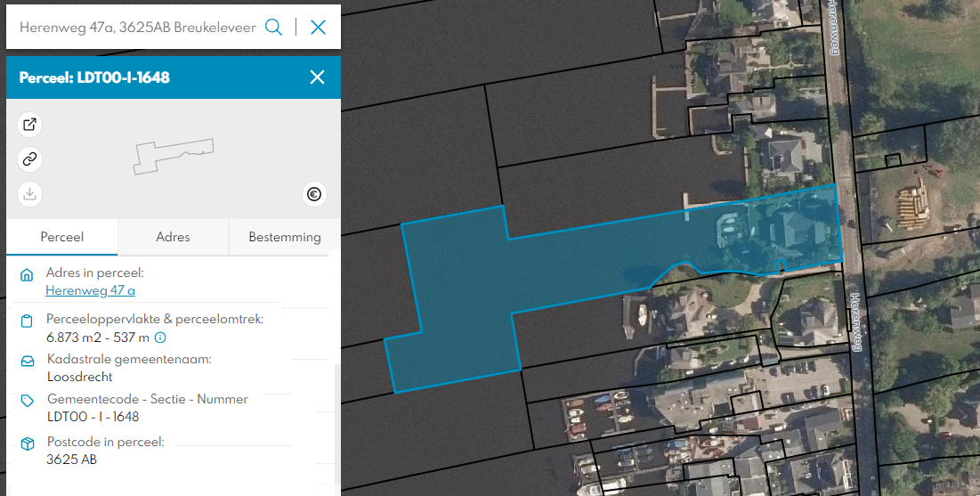
Task: Click the tag icon beside Gemeentecode
Action: pyautogui.click(x=27, y=401)
